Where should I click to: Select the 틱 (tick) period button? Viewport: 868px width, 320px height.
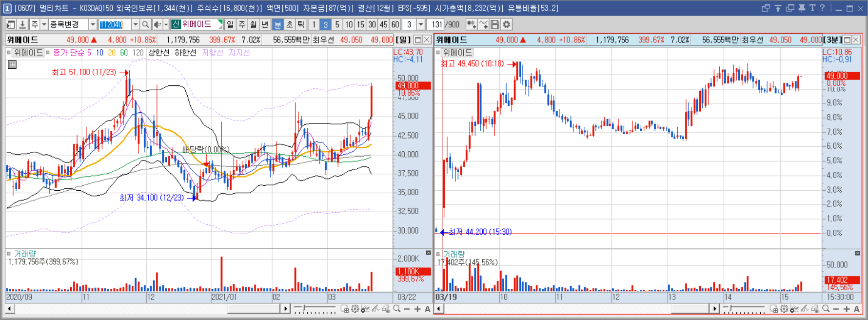301,24
